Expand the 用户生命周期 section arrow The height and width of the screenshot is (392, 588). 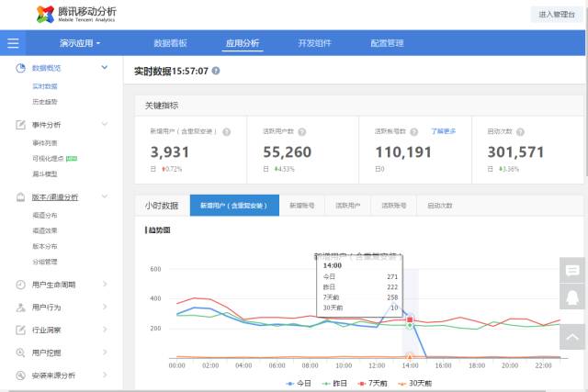(105, 285)
